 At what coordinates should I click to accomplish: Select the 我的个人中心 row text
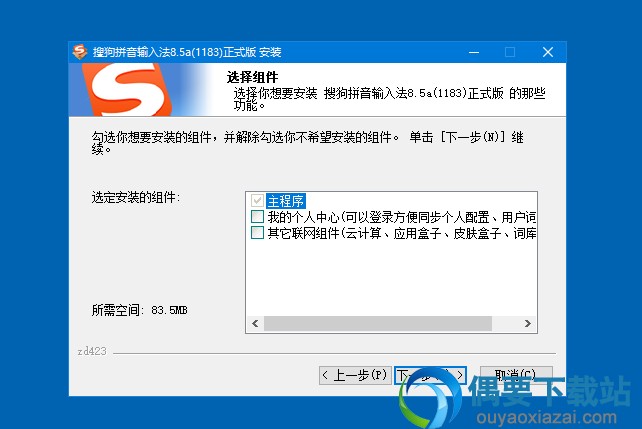click(x=401, y=217)
